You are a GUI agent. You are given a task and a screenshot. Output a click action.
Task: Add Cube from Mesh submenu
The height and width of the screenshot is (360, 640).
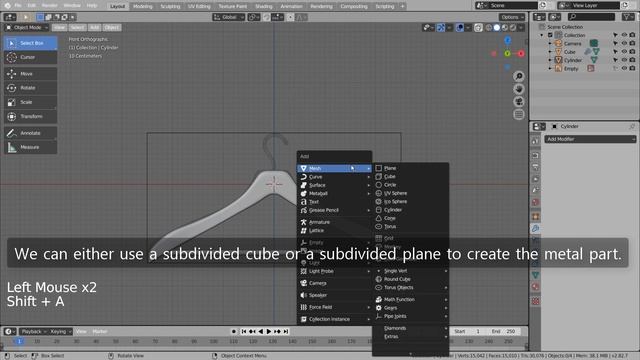coord(411,177)
